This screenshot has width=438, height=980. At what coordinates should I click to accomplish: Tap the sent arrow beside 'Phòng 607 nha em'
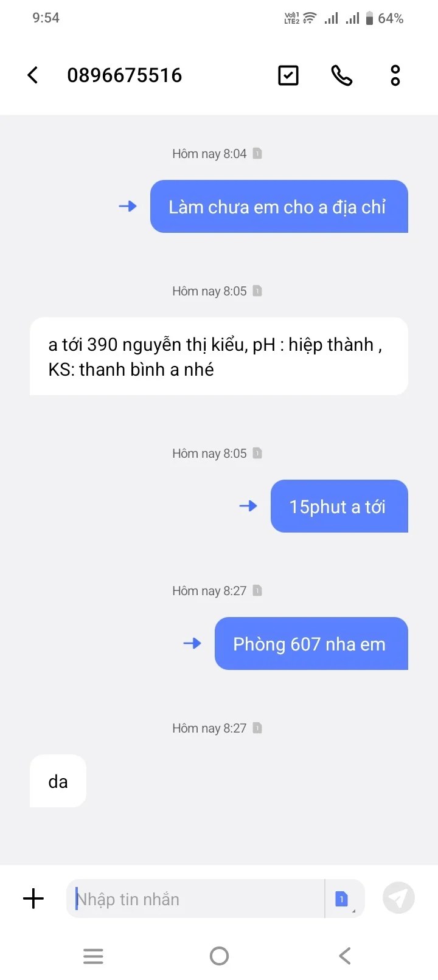point(192,643)
